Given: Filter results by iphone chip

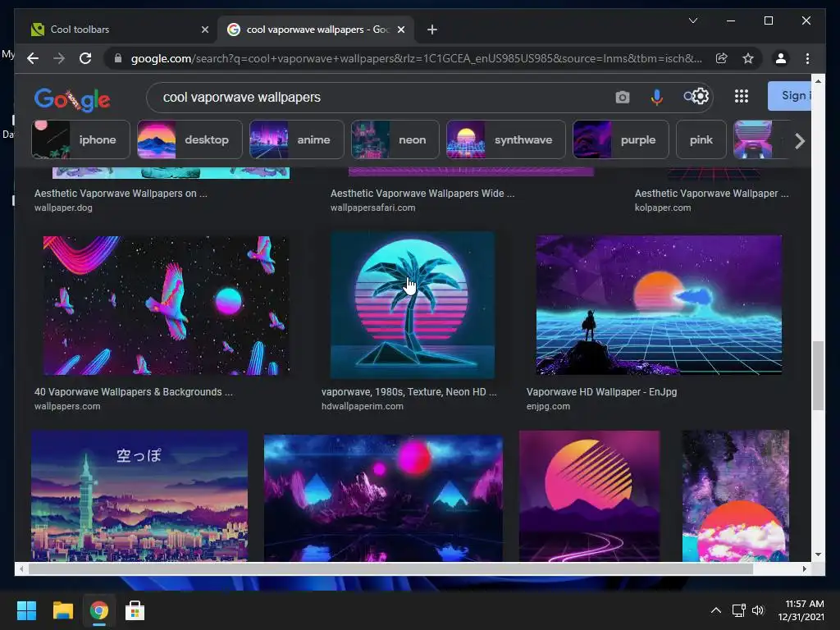Looking at the screenshot, I should 80,139.
